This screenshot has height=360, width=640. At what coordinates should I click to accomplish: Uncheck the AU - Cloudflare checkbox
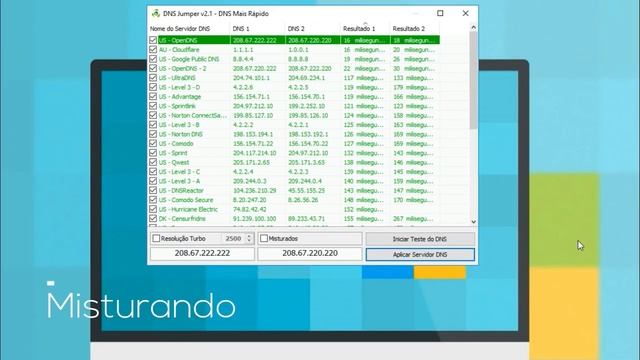tap(153, 49)
